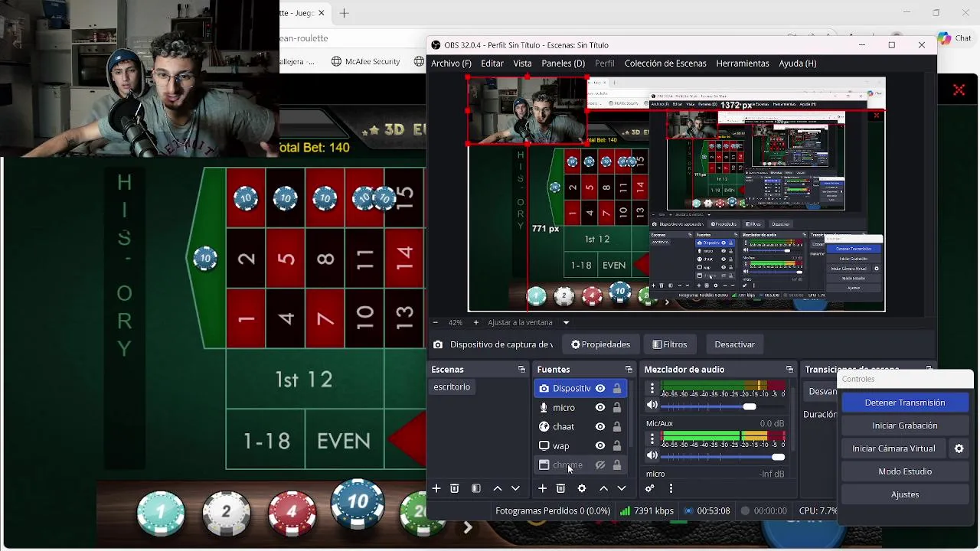980x551 pixels.
Task: Place bet on EVEN in roulette
Action: 344,441
